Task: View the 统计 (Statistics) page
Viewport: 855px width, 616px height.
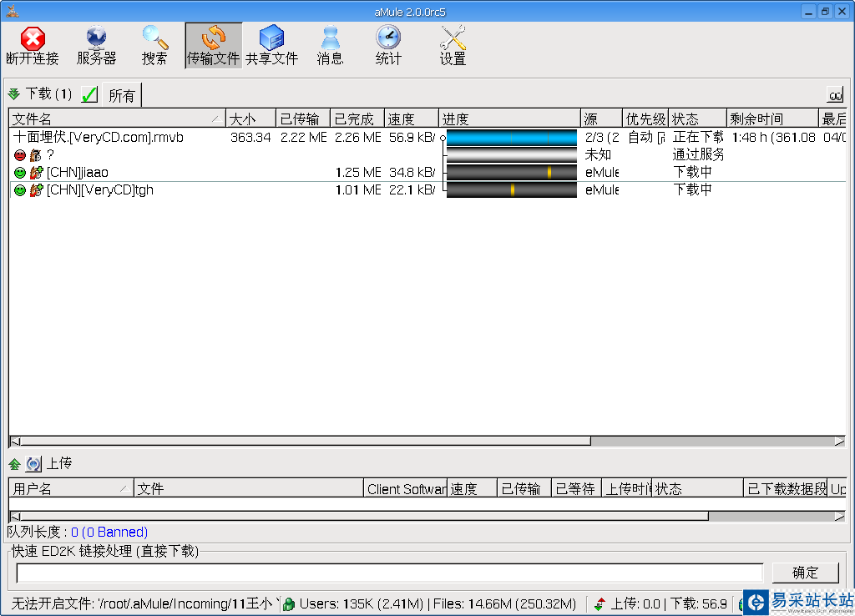Action: (x=387, y=44)
